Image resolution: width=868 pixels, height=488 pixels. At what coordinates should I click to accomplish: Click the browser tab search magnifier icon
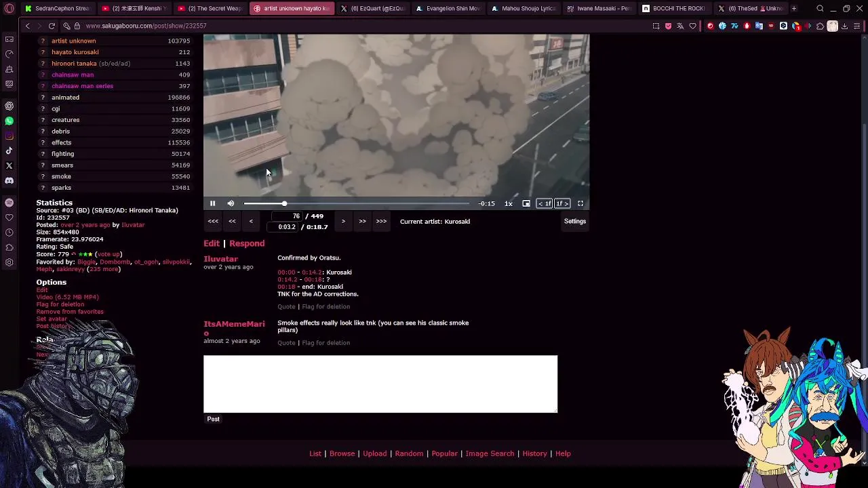pos(820,9)
